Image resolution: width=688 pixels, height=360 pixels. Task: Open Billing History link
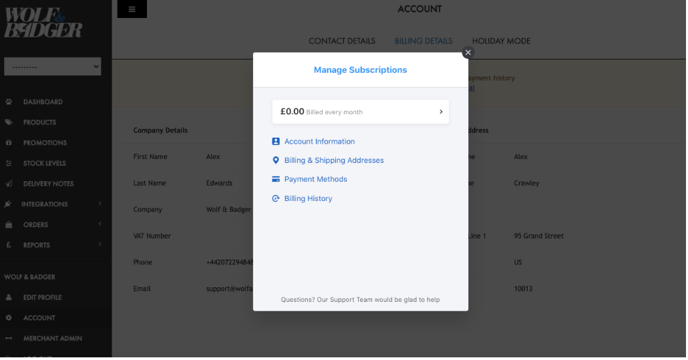pyautogui.click(x=308, y=198)
